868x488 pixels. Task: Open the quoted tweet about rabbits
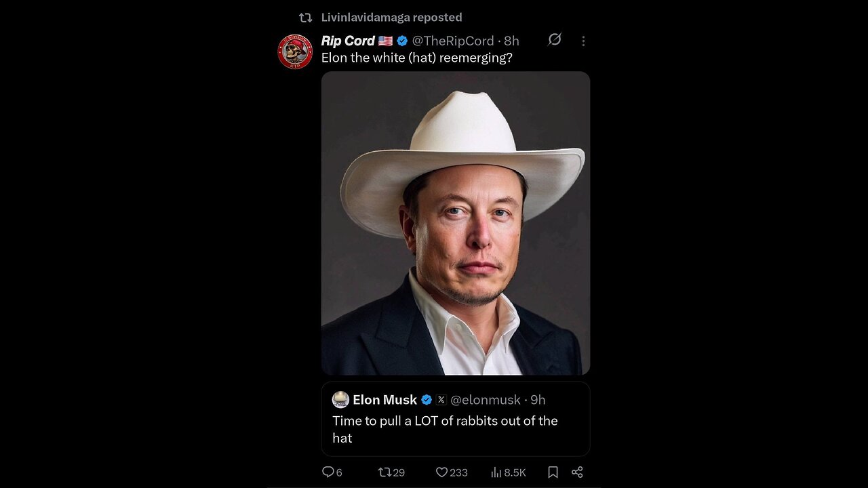point(445,429)
